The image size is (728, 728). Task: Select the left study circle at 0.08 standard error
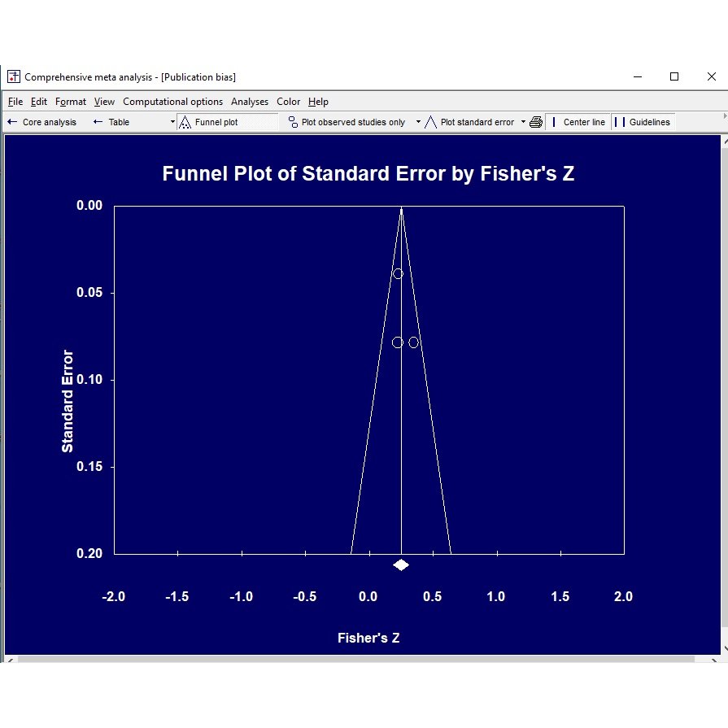[398, 342]
